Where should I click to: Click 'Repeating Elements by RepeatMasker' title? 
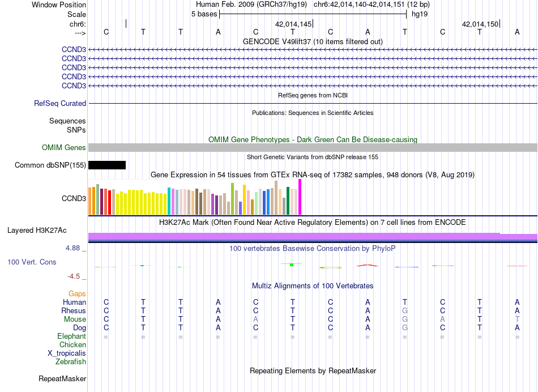[313, 370]
